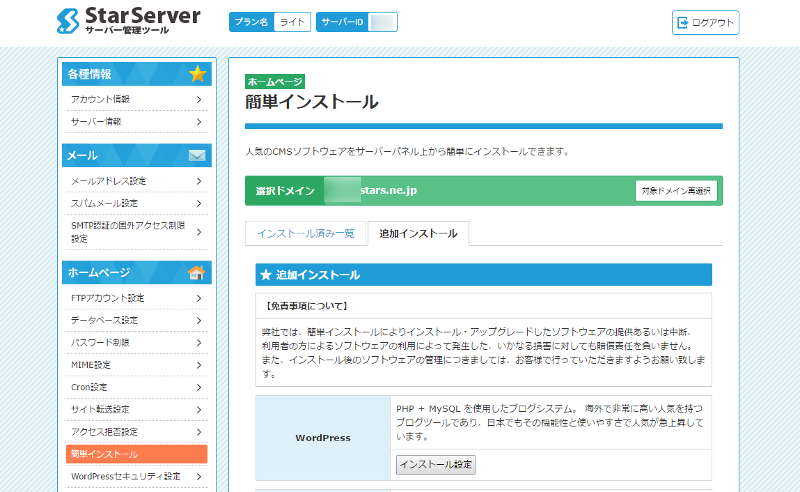The height and width of the screenshot is (492, 800).
Task: Click WordPress インストール設定 button
Action: pos(436,465)
